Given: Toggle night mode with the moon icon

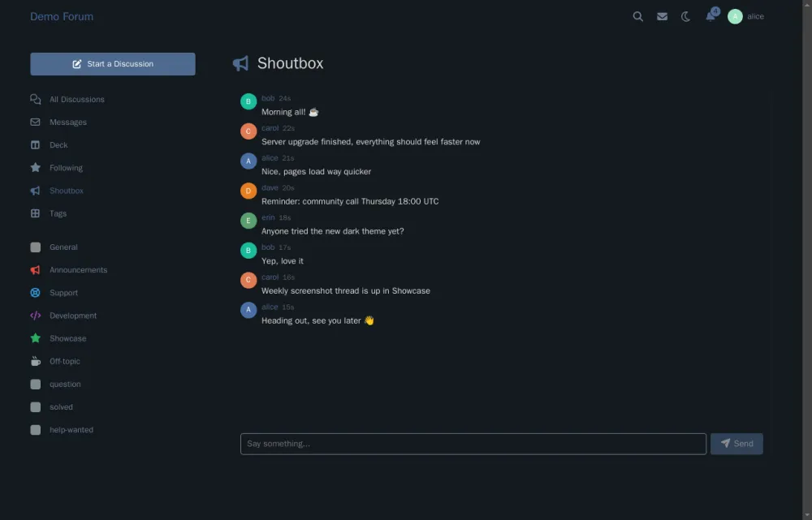Looking at the screenshot, I should [x=685, y=16].
